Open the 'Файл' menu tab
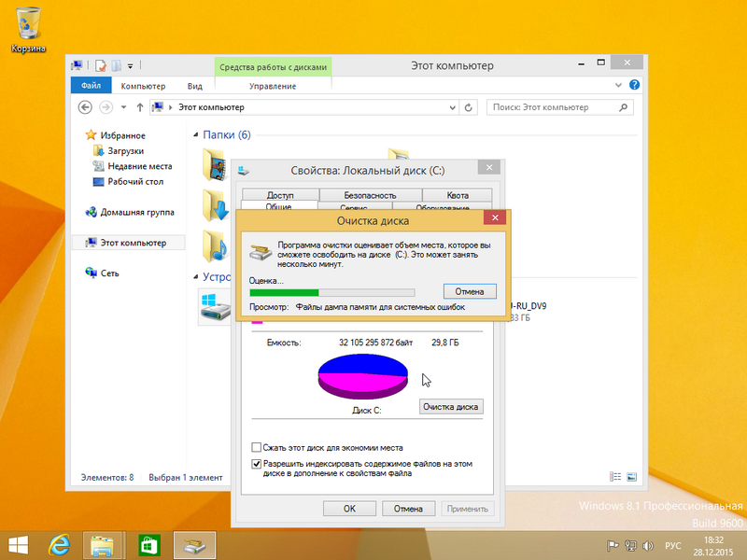The height and width of the screenshot is (560, 747). click(x=91, y=86)
